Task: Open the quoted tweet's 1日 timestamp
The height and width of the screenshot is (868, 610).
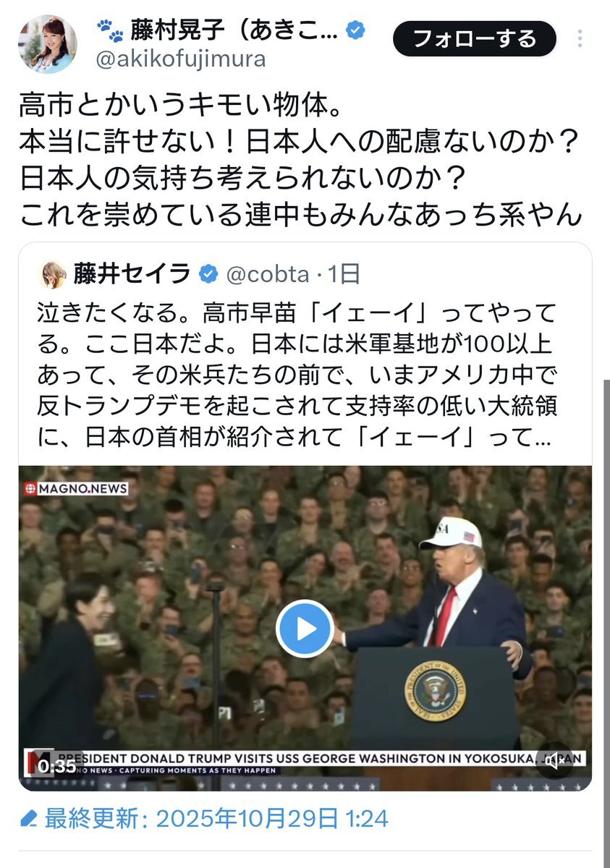Action: (x=344, y=274)
